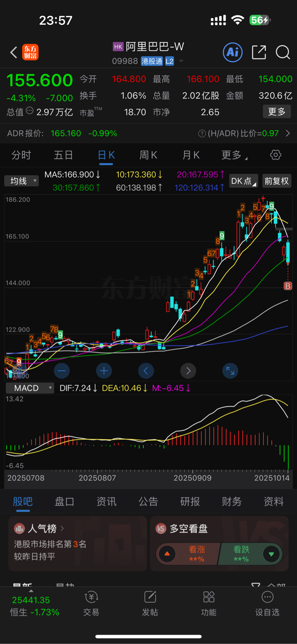Zoom out chart with minus button
Viewport: 297px width, 644px height.
click(x=62, y=371)
